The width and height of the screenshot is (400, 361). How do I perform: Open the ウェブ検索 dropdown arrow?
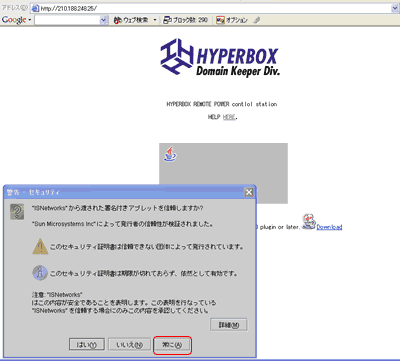pos(155,20)
